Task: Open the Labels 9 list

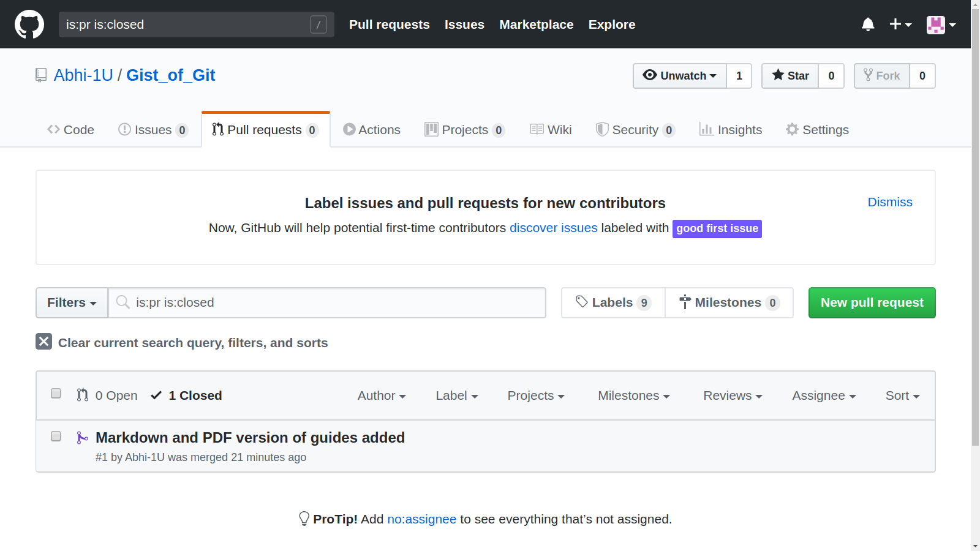Action: click(x=613, y=302)
